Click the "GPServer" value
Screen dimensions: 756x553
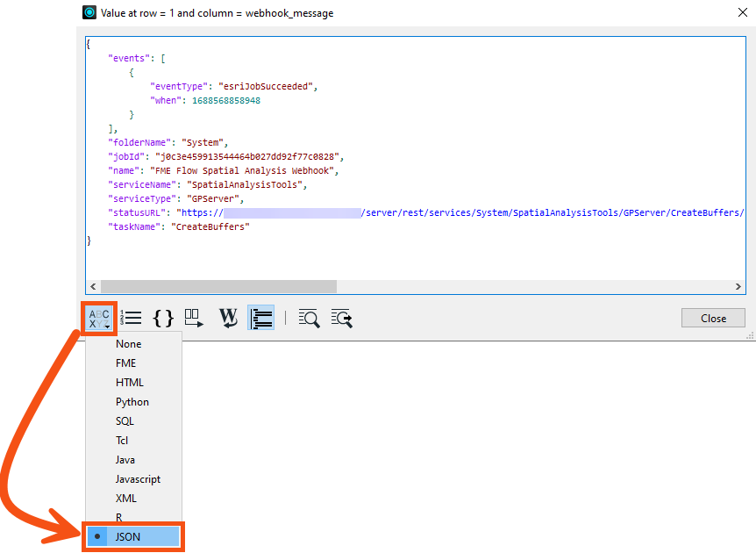[x=212, y=198]
